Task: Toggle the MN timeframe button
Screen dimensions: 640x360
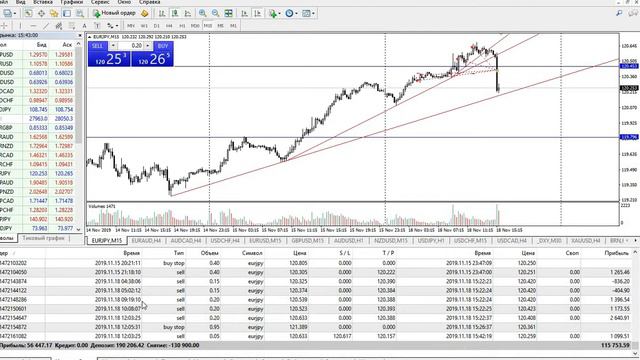Action: [x=131, y=26]
